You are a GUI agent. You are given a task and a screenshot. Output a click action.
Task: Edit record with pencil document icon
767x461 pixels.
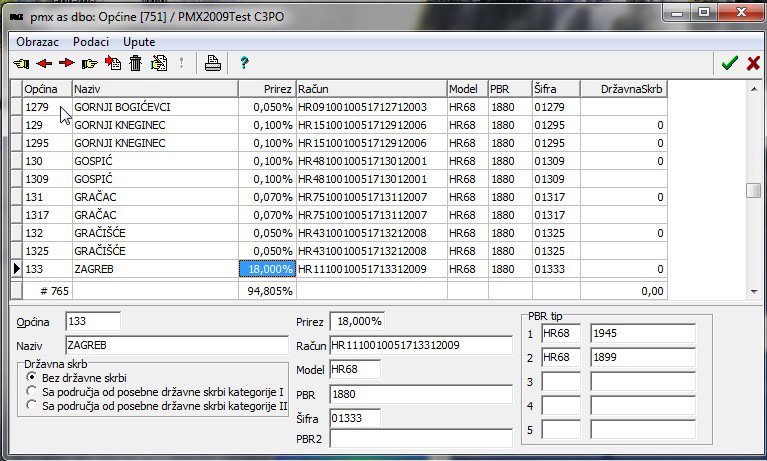click(x=159, y=63)
